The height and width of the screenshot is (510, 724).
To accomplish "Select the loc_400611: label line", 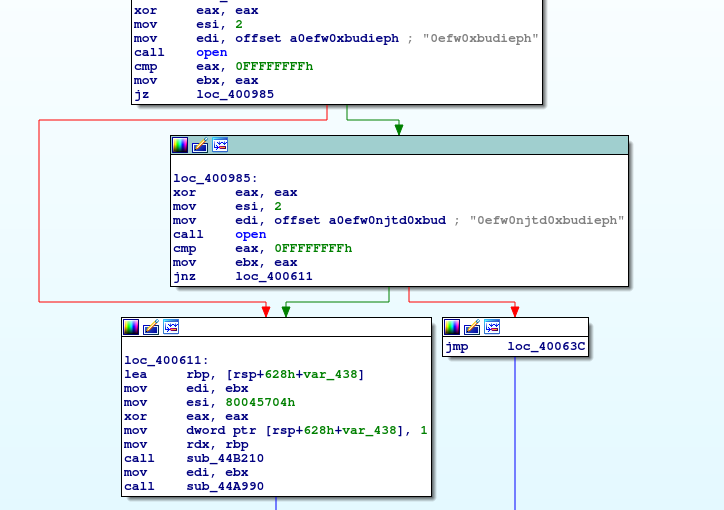I will pyautogui.click(x=166, y=360).
